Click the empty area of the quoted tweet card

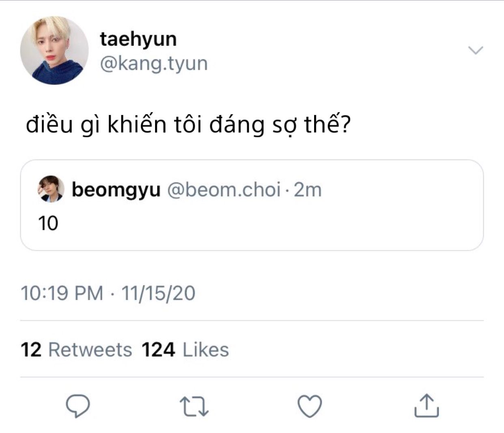[x=284, y=227]
